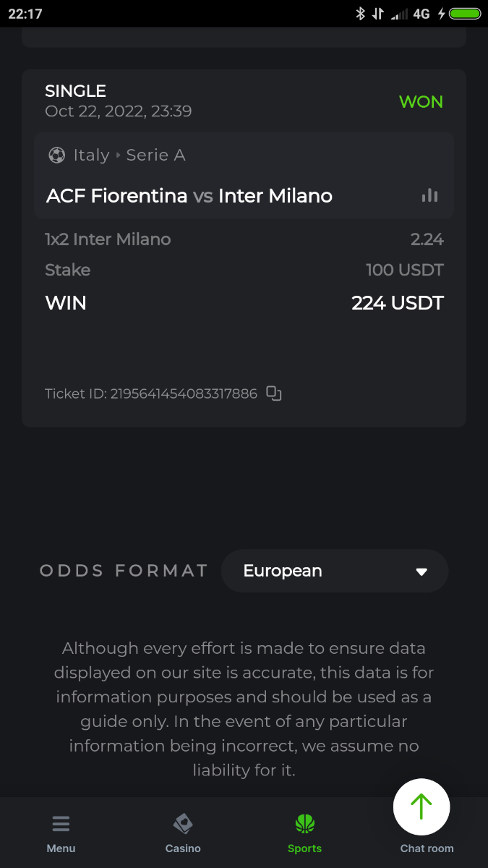The image size is (488, 868).
Task: Open ACF Fiorentina vs Inter Milano match
Action: point(189,196)
